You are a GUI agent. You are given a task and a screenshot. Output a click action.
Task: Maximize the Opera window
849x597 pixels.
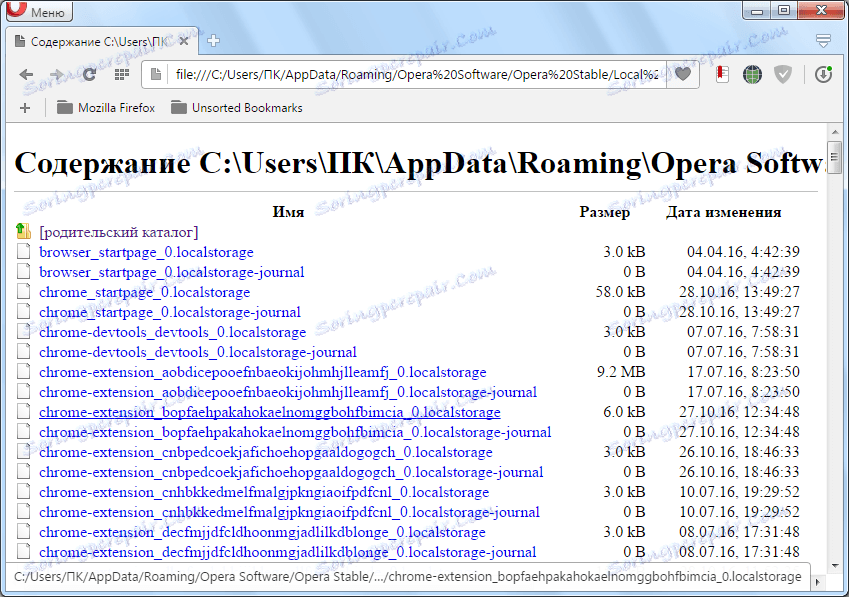coord(783,10)
